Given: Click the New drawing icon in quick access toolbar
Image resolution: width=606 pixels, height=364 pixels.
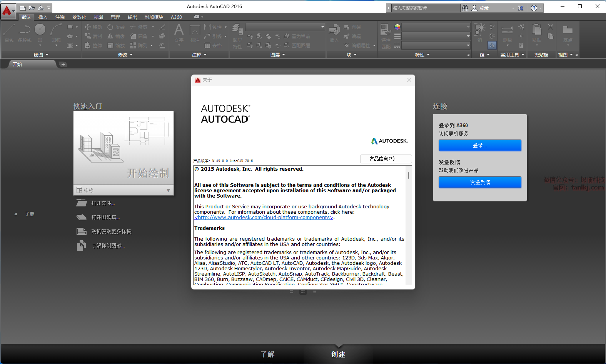Looking at the screenshot, I should tap(23, 8).
